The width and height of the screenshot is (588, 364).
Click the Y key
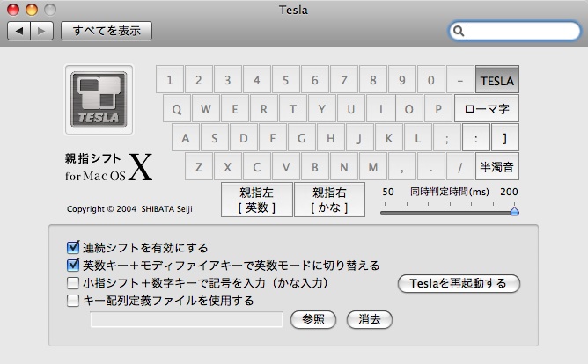click(x=322, y=109)
